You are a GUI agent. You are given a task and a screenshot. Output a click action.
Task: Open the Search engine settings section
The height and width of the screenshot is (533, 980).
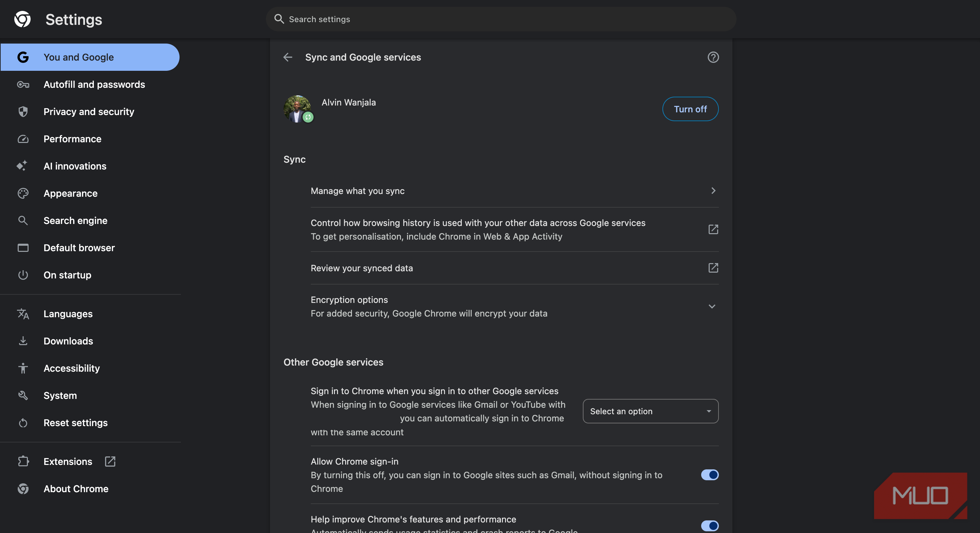pyautogui.click(x=75, y=221)
